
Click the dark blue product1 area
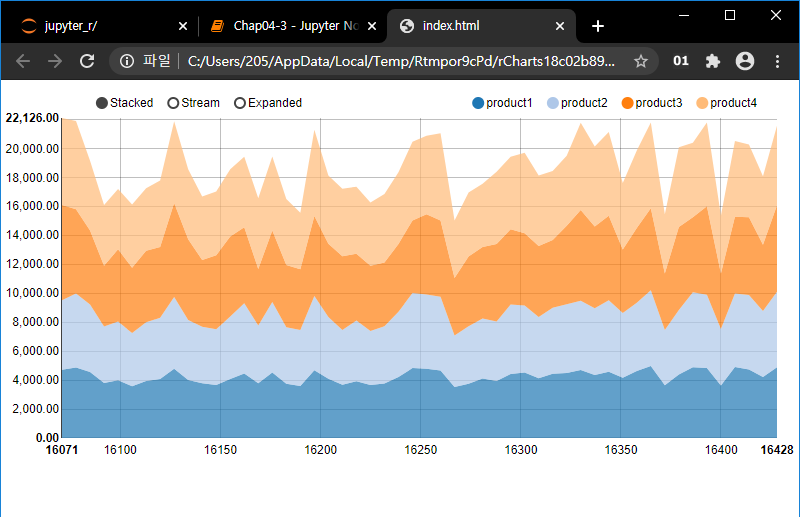pos(418,408)
